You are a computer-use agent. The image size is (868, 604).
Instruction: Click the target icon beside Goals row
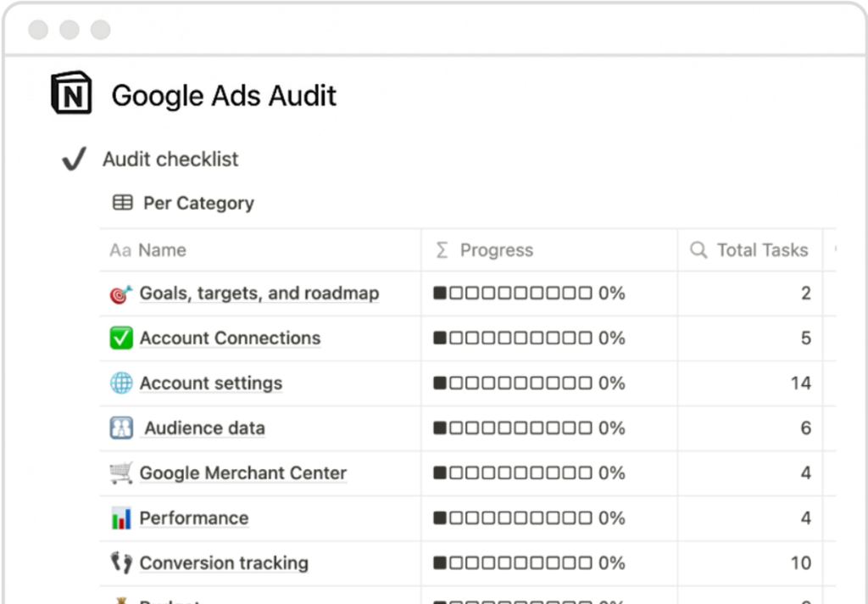coord(121,294)
